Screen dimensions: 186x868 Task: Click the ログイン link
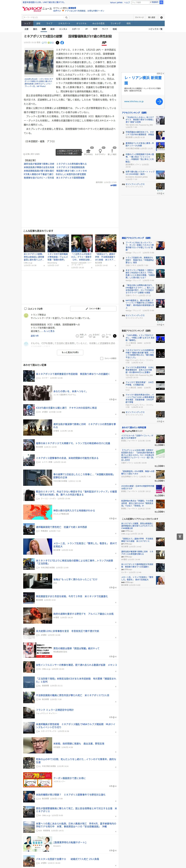[x=57, y=11]
